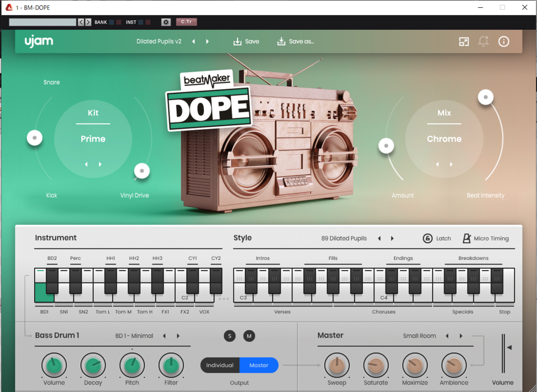The width and height of the screenshot is (537, 392).
Task: Click the Master Maximize knob
Action: [x=415, y=365]
